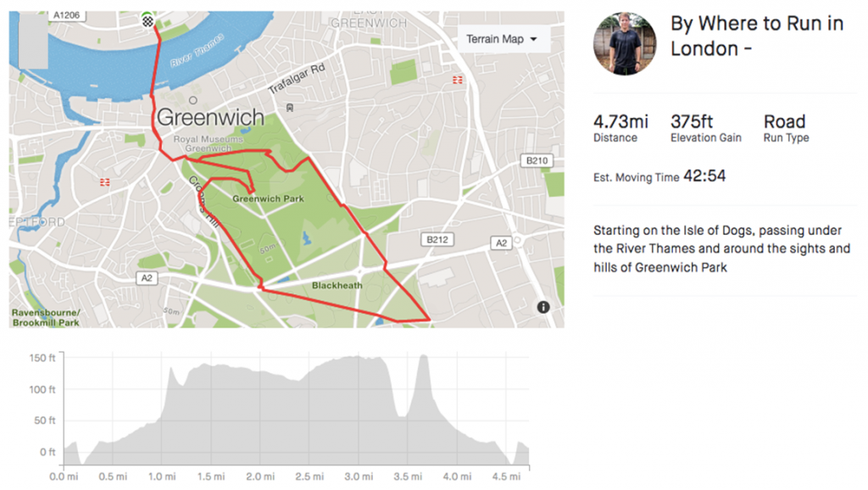Click the 2.0 mi marker on the chart
Screen dimensions: 868x490
(x=261, y=477)
